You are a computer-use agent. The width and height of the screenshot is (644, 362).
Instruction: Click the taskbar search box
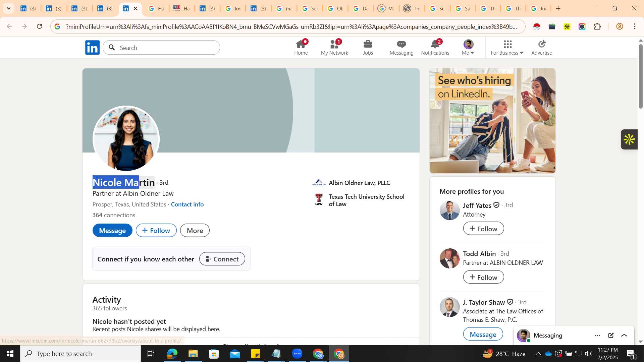80,354
